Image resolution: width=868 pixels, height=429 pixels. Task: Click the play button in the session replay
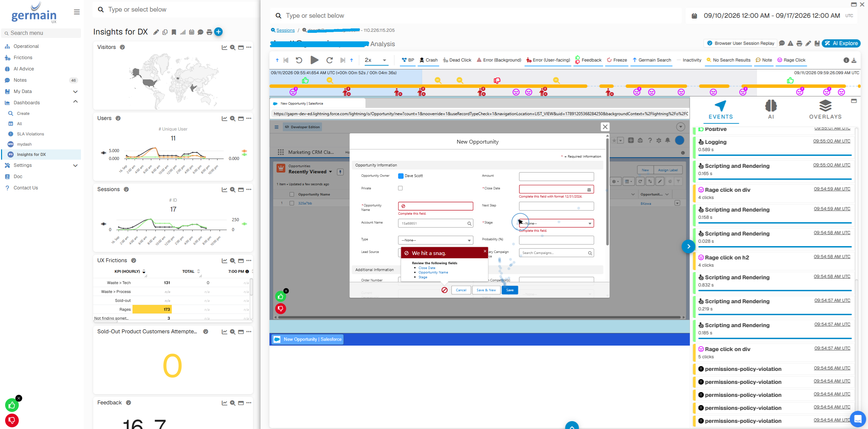pos(314,60)
